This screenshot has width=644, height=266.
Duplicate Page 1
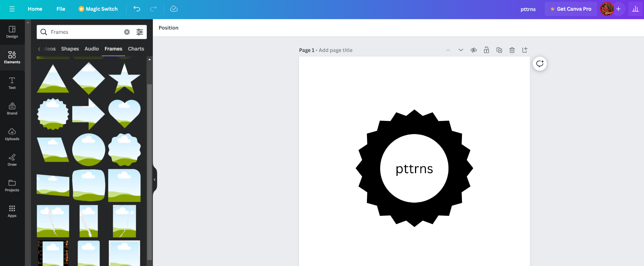[x=499, y=50]
